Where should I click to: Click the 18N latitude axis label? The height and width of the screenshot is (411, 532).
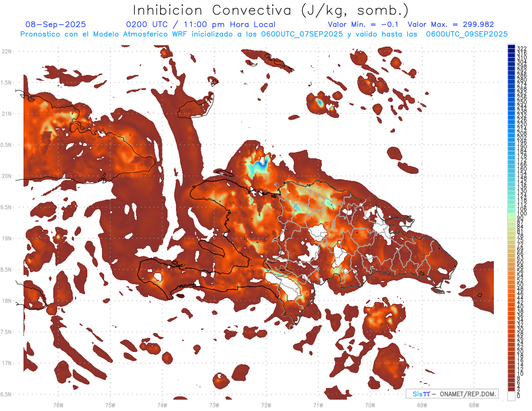coord(7,301)
